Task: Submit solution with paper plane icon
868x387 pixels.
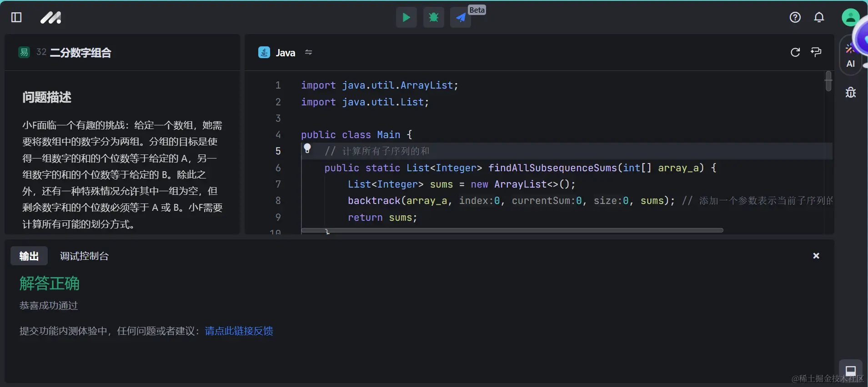Action: (x=461, y=18)
